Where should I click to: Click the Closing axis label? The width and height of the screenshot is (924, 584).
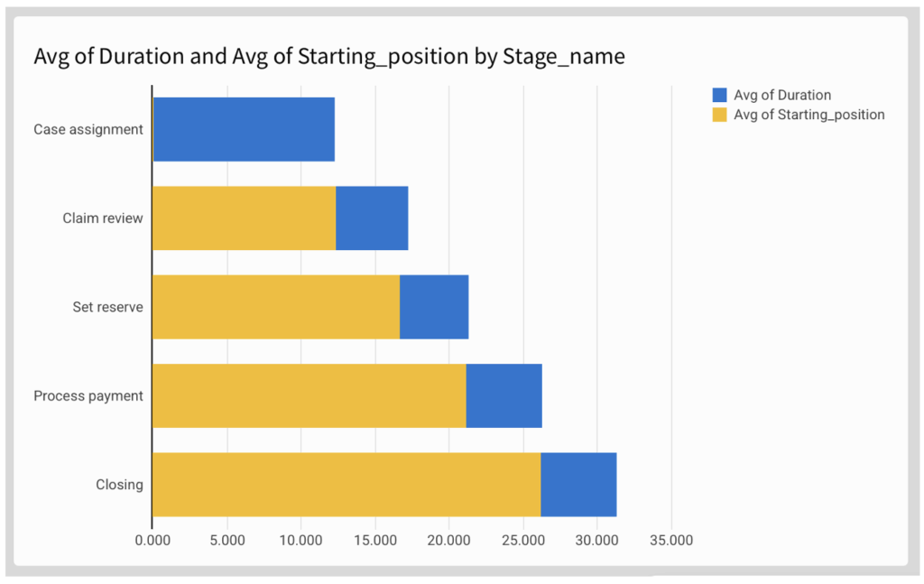[x=119, y=485]
